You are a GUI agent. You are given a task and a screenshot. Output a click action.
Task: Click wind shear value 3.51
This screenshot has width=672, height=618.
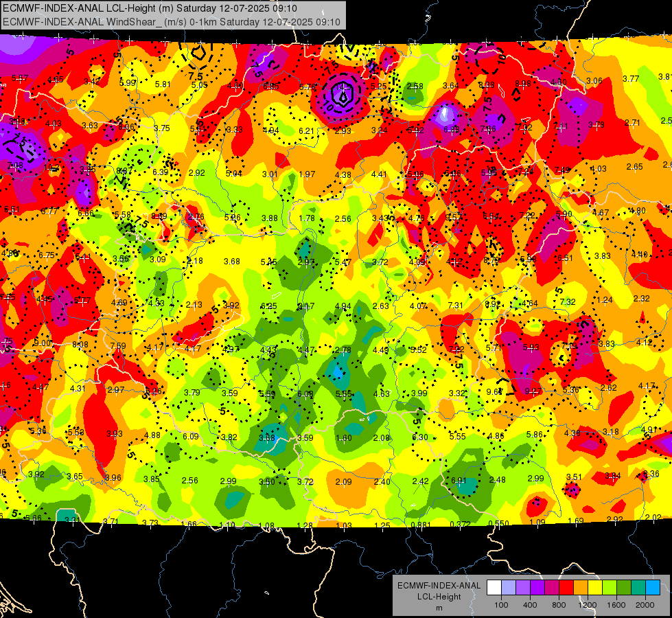[575, 477]
